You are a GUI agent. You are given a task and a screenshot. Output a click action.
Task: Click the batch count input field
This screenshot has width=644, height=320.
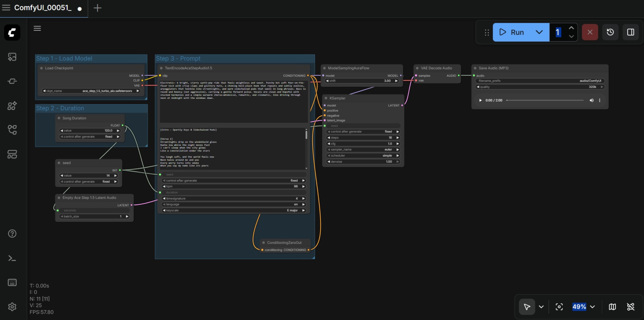[x=558, y=32]
